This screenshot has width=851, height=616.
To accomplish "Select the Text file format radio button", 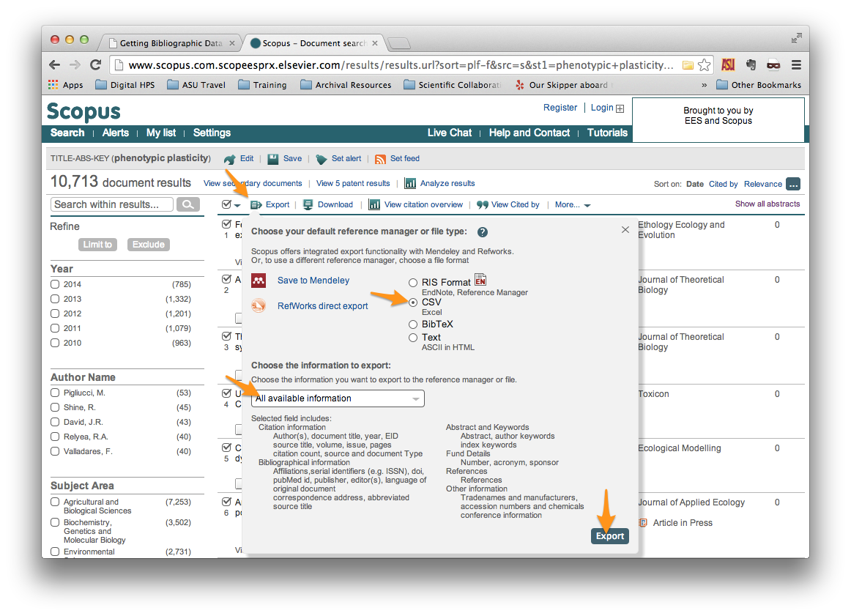I will pyautogui.click(x=413, y=338).
